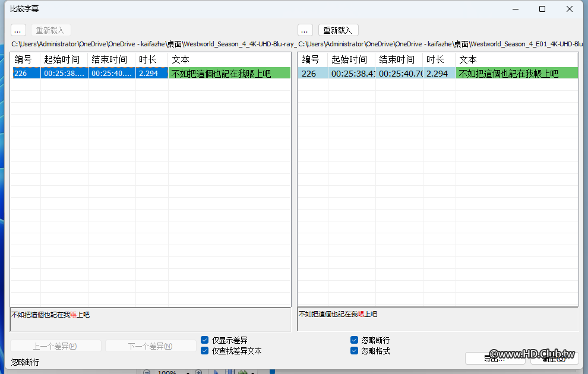Click right table 时长 column header
The image size is (588, 374).
(x=439, y=59)
